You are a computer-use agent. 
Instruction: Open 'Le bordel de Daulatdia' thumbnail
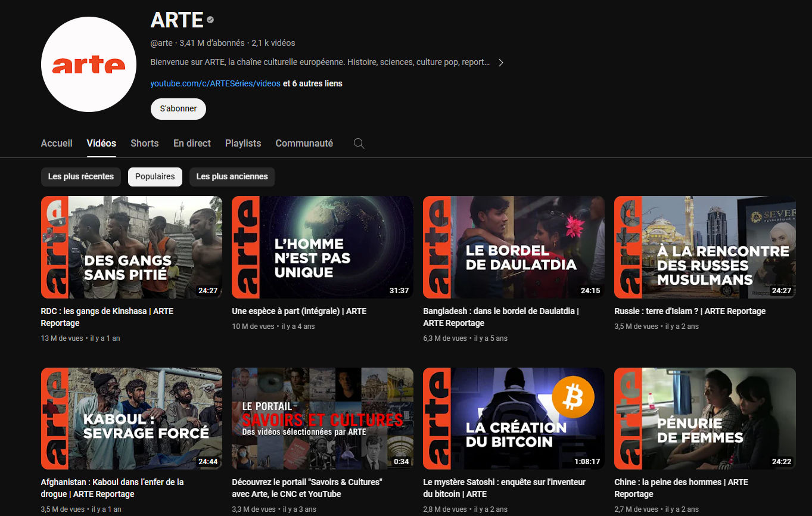pyautogui.click(x=514, y=247)
